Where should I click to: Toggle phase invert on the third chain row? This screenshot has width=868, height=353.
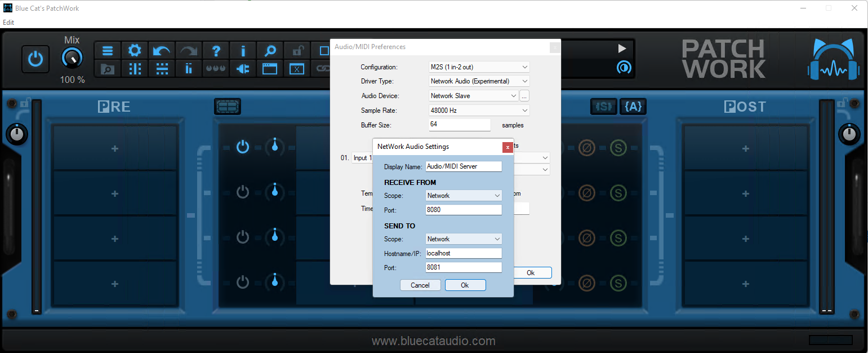click(x=587, y=237)
